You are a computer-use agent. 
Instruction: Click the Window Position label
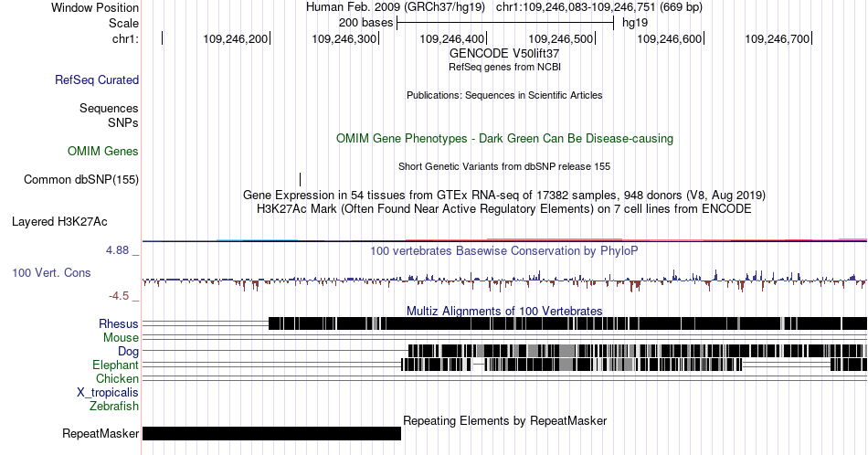coord(95,7)
